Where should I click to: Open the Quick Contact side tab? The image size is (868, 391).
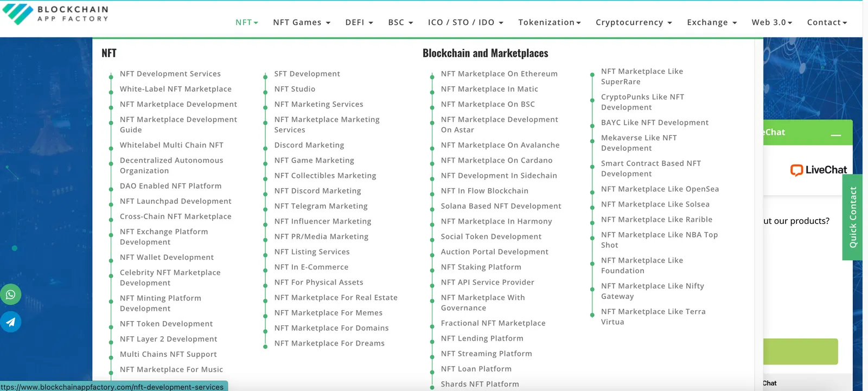coord(853,217)
